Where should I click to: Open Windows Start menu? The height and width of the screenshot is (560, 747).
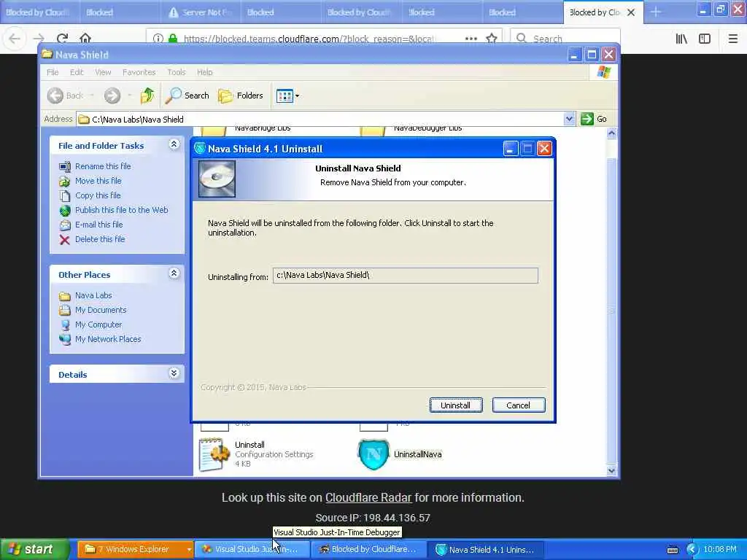click(35, 550)
